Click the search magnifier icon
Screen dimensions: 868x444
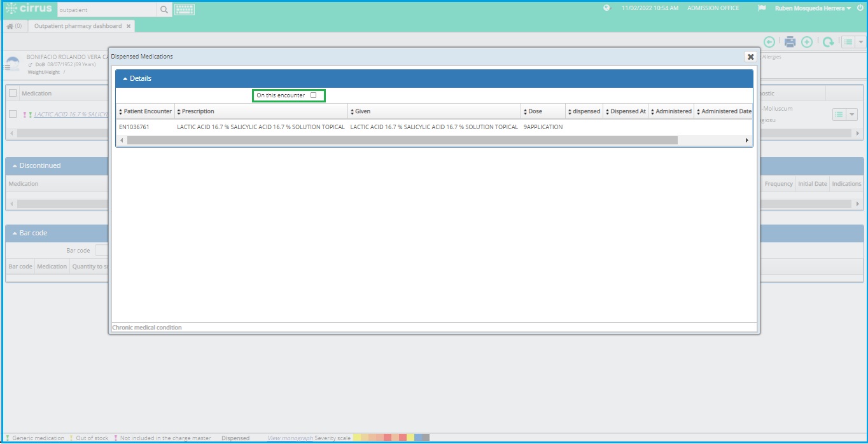coord(164,10)
